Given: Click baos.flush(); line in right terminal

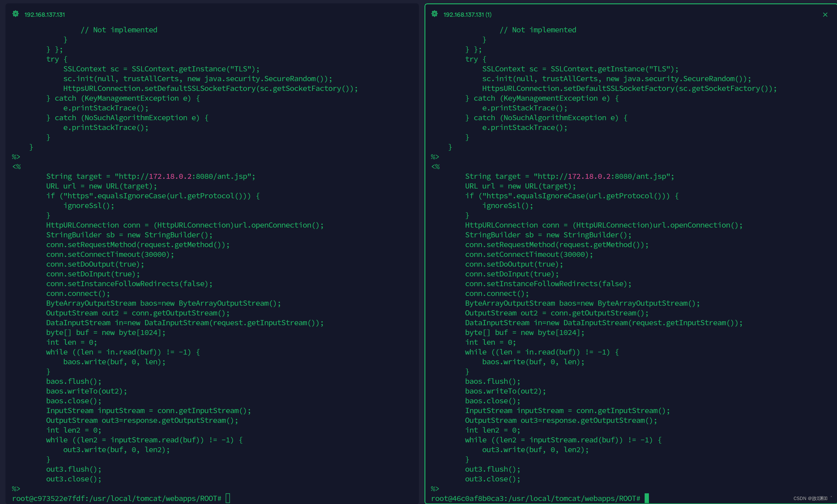Looking at the screenshot, I should coord(493,381).
